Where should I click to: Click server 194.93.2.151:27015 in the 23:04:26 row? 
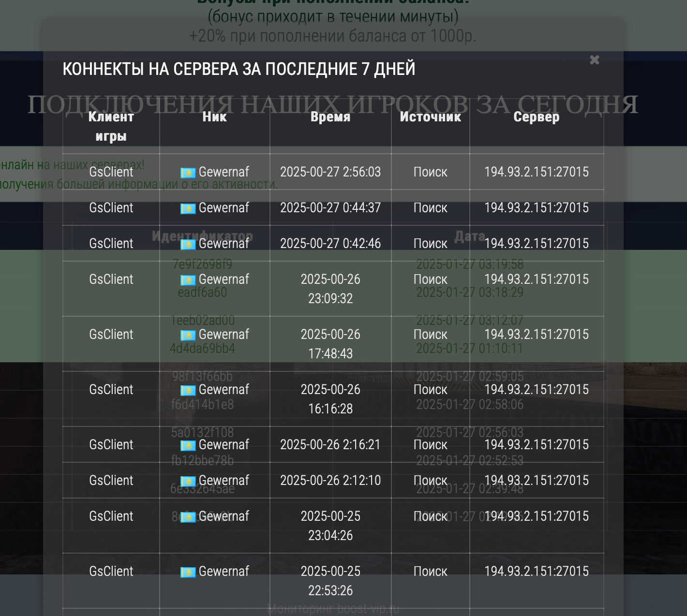[x=537, y=516]
